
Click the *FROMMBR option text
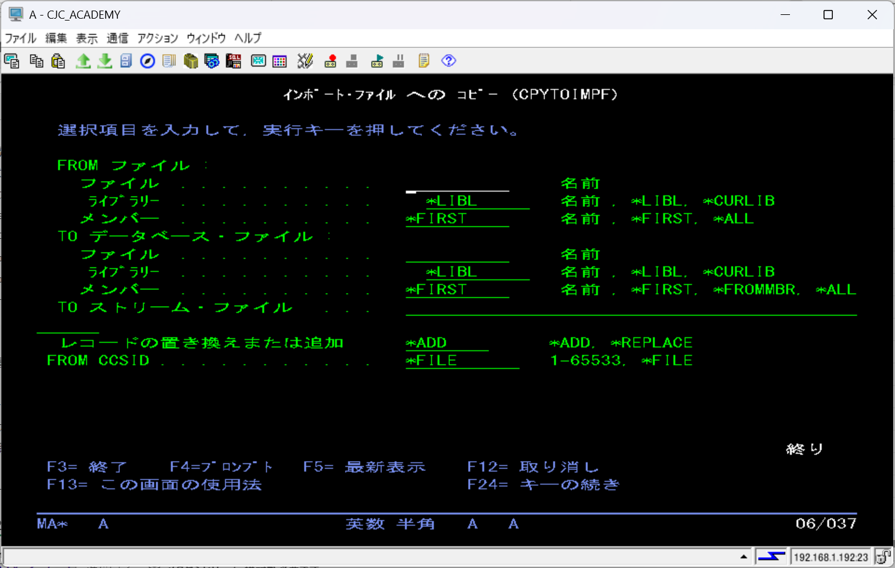pyautogui.click(x=755, y=290)
